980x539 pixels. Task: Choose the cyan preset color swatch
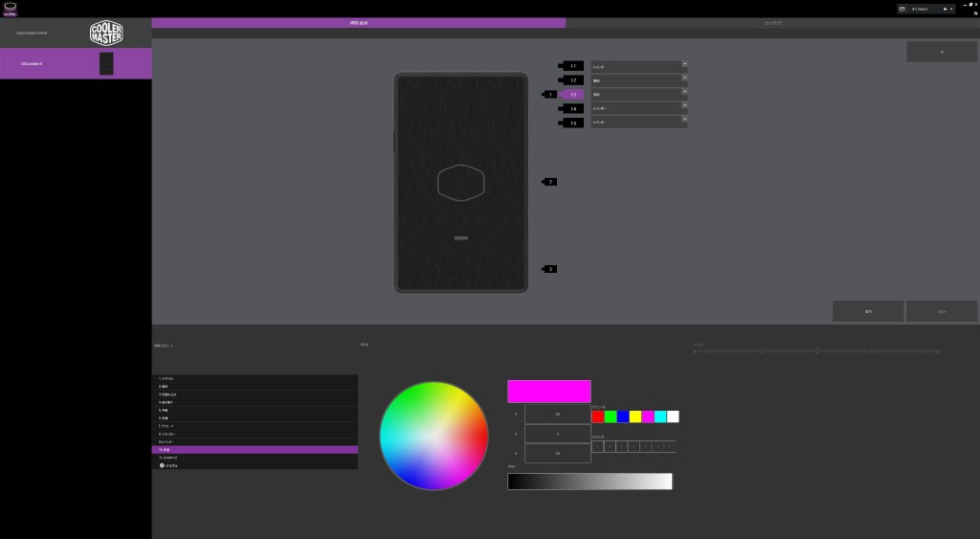click(660, 416)
